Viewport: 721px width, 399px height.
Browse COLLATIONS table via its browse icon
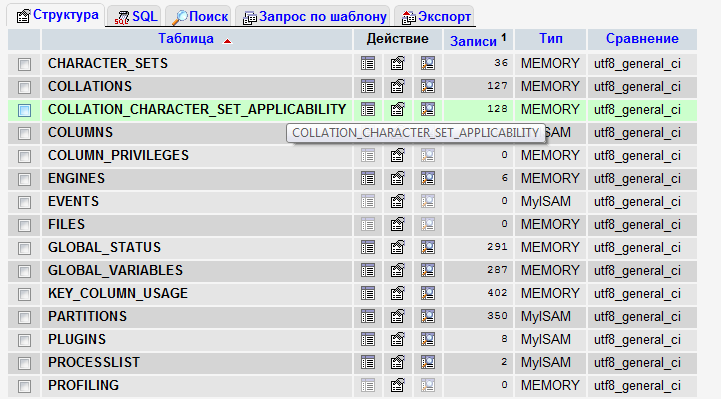click(x=368, y=86)
